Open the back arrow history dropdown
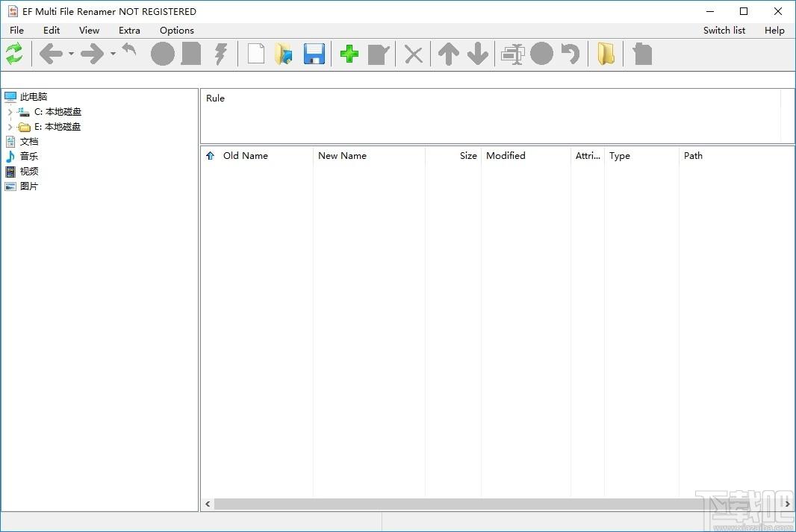The image size is (796, 532). (72, 54)
